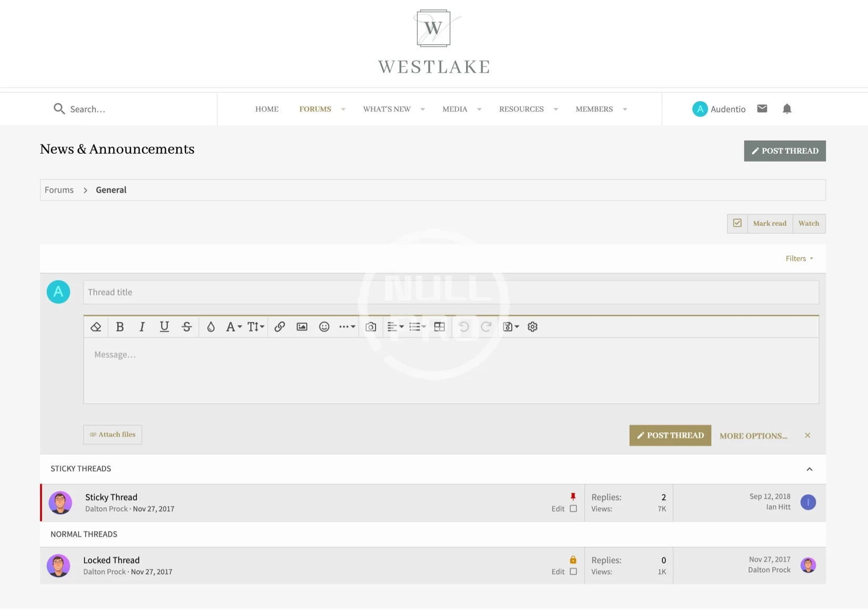868x609 pixels.
Task: Click into the Thread title field
Action: click(x=451, y=292)
